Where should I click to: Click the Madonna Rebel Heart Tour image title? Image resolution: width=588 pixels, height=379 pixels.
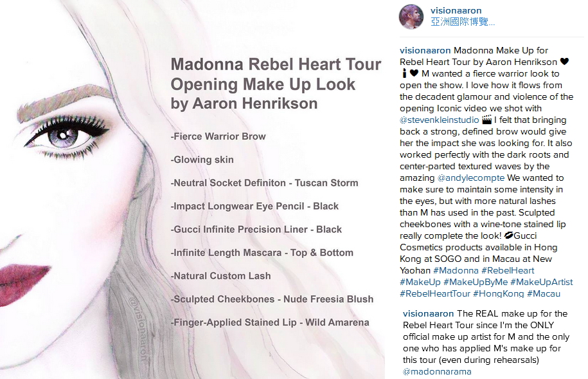click(276, 84)
